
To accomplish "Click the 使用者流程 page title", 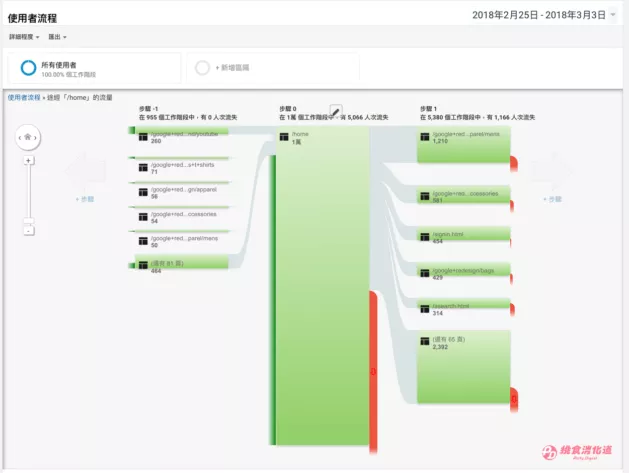I will pos(32,18).
